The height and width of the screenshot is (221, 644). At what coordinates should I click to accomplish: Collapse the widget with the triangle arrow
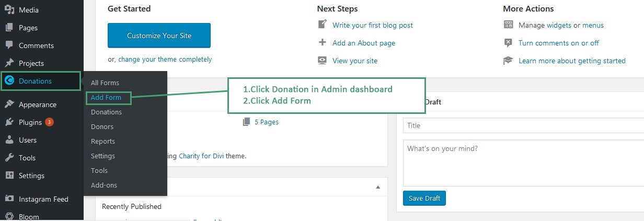click(x=377, y=187)
